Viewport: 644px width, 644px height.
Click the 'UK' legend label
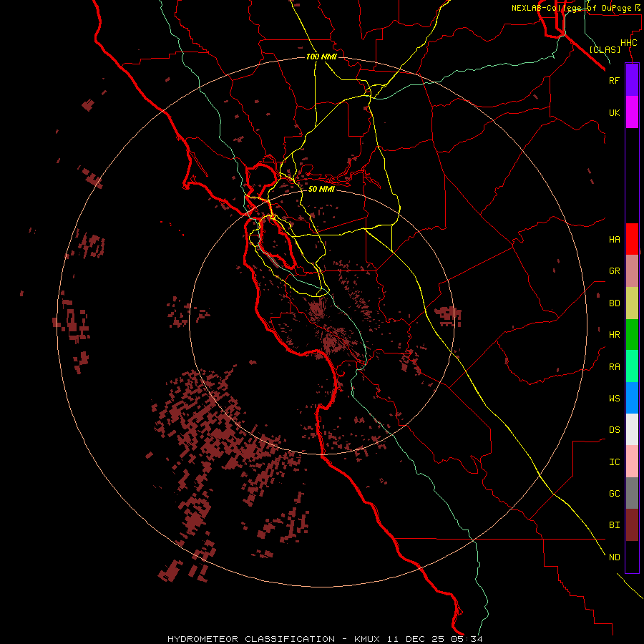pos(614,112)
